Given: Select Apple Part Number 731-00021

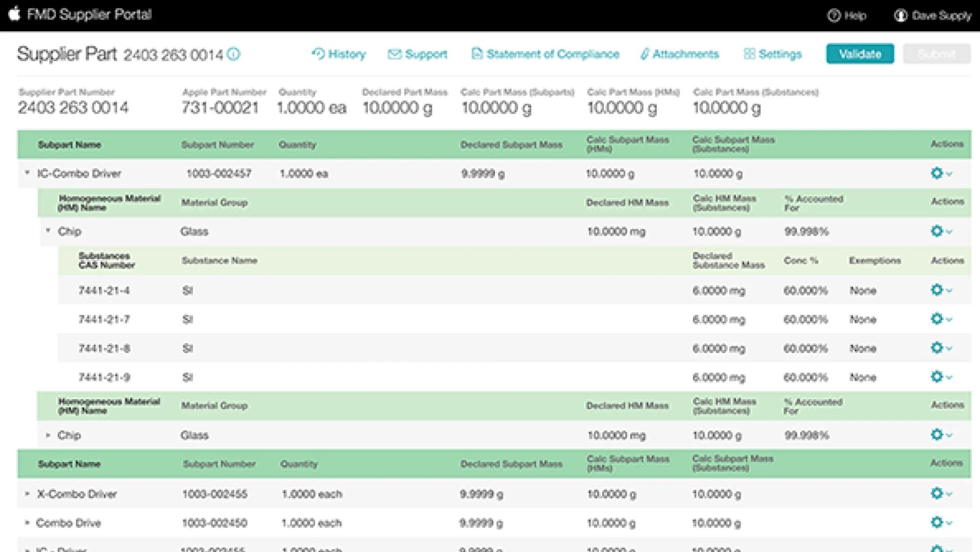Looking at the screenshot, I should [220, 107].
